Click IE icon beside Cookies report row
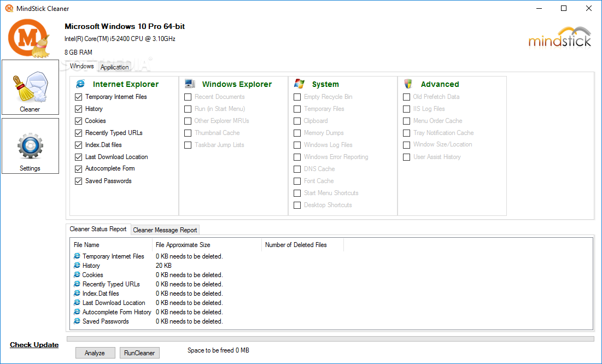 pos(77,274)
